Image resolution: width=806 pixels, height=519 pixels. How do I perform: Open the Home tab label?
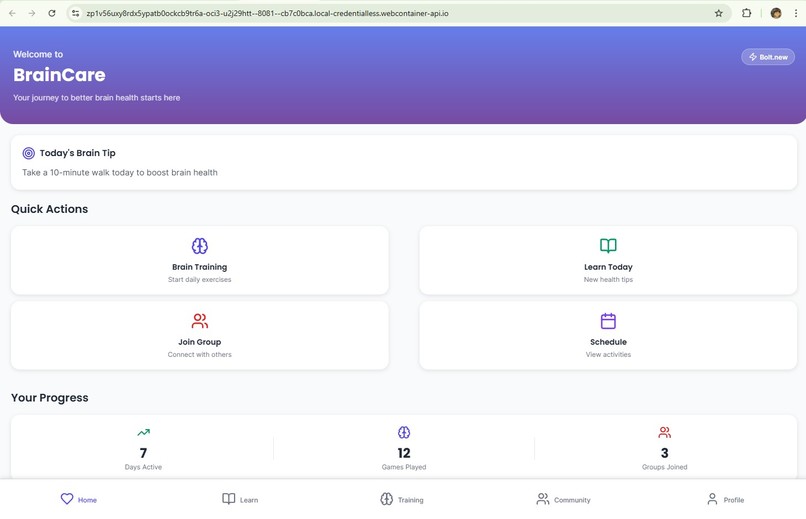pos(87,500)
